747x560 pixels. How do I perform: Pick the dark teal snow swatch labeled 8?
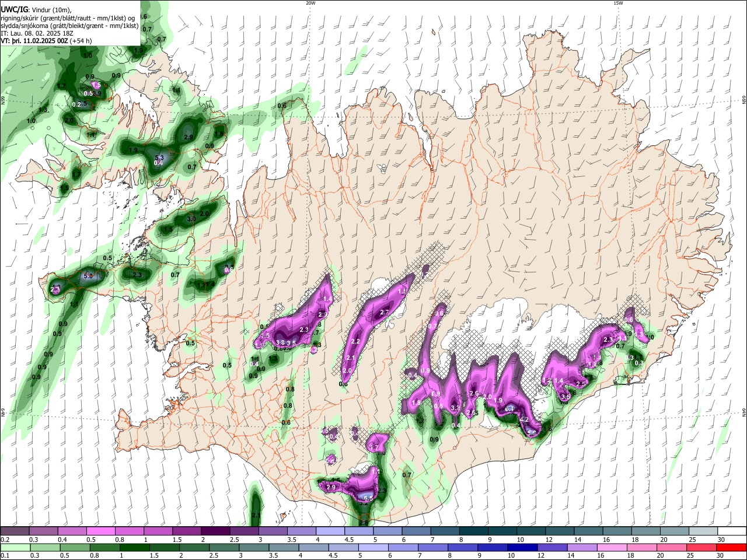(473, 531)
